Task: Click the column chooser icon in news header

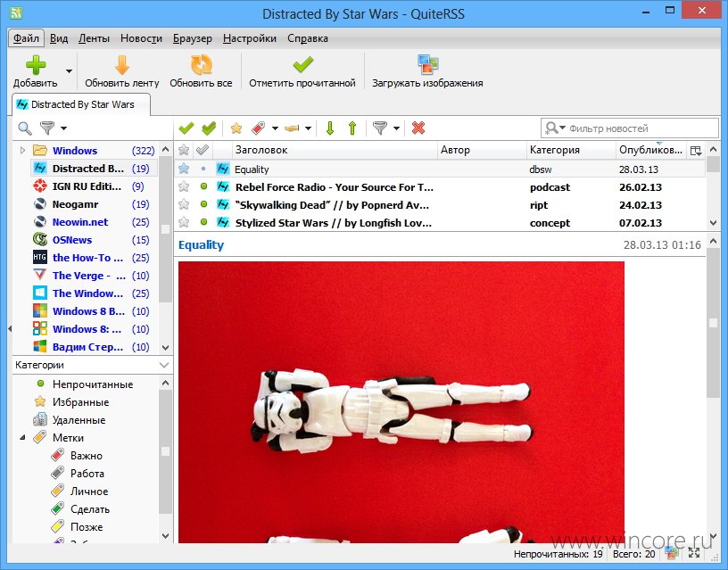Action: (x=696, y=151)
